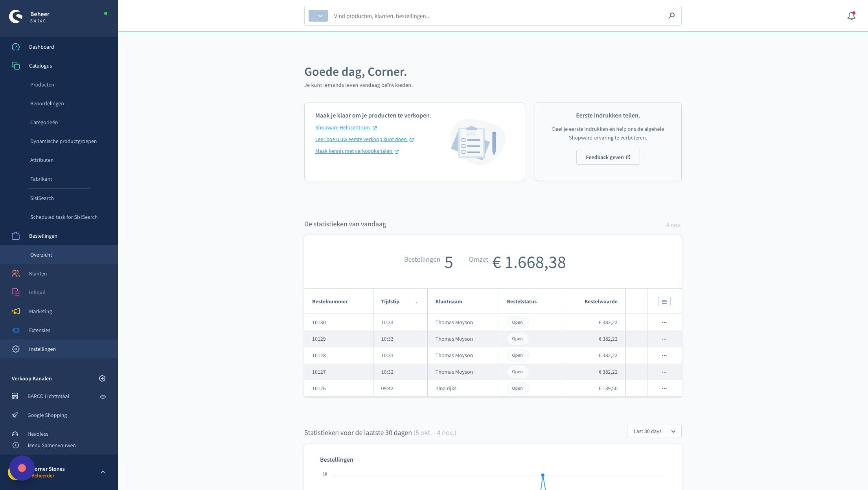Toggle BARCO Lichttotaal eye visibility icon

click(103, 397)
